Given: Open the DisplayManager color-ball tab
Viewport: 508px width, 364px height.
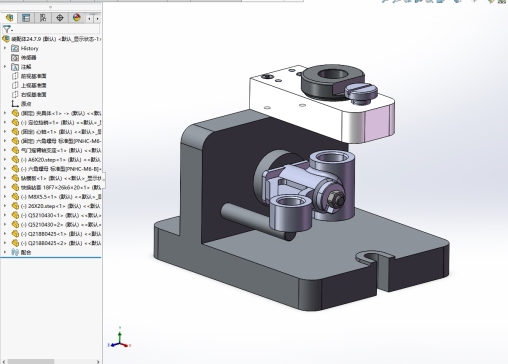Looking at the screenshot, I should [x=77, y=18].
